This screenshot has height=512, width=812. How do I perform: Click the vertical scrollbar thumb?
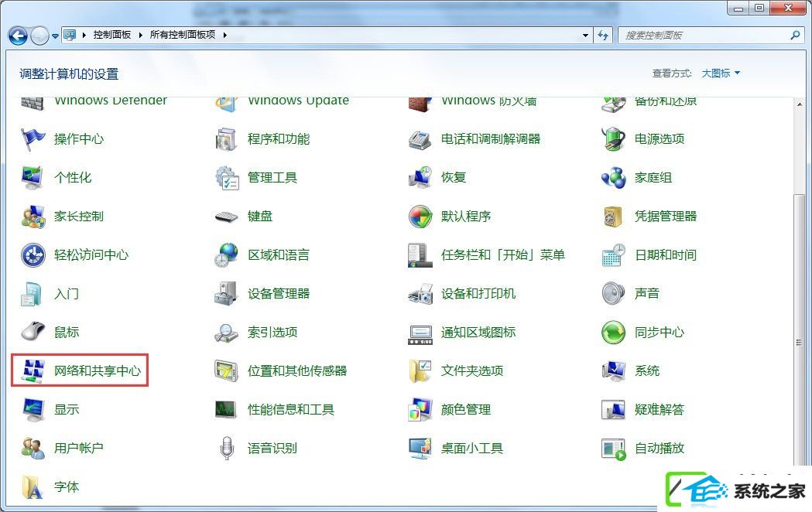(x=799, y=342)
